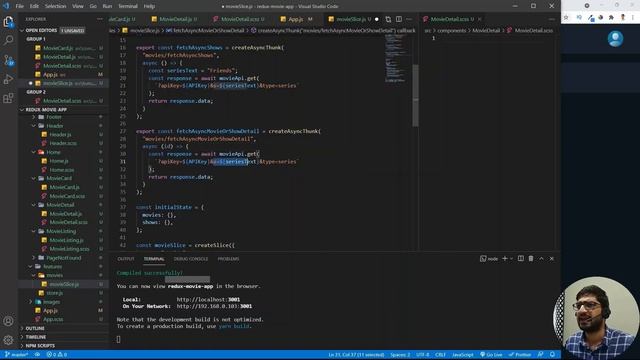
Task: Switch to the OUTPUT panel tab
Action: pyautogui.click(x=126, y=259)
